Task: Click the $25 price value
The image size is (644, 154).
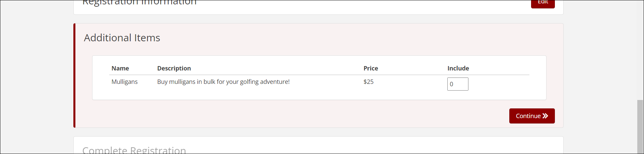Action: pos(368,82)
